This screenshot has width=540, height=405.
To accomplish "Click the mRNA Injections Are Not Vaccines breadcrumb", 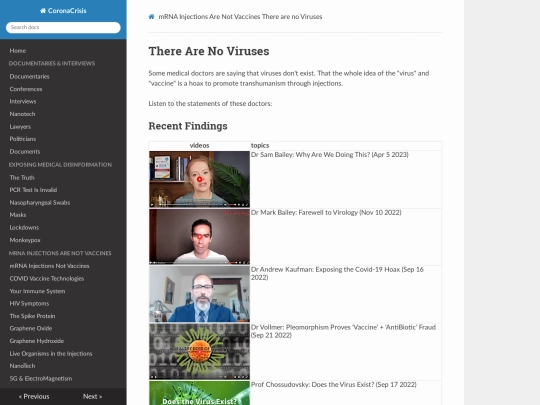I will pos(209,17).
